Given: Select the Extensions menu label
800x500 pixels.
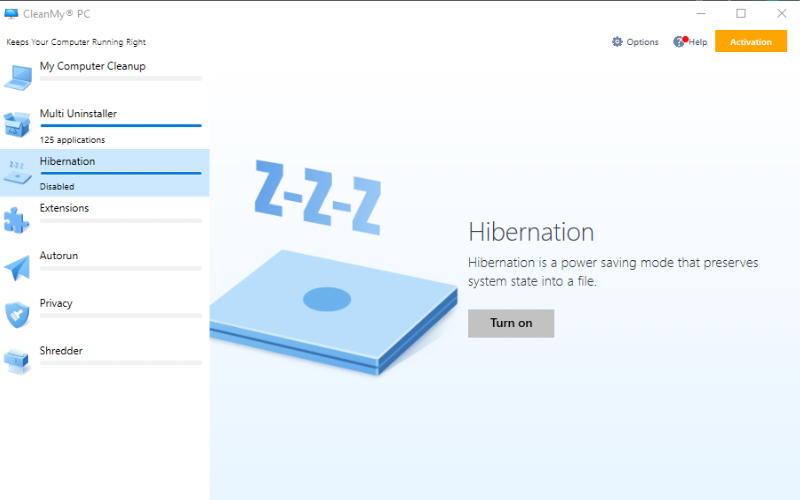Looking at the screenshot, I should point(64,208).
